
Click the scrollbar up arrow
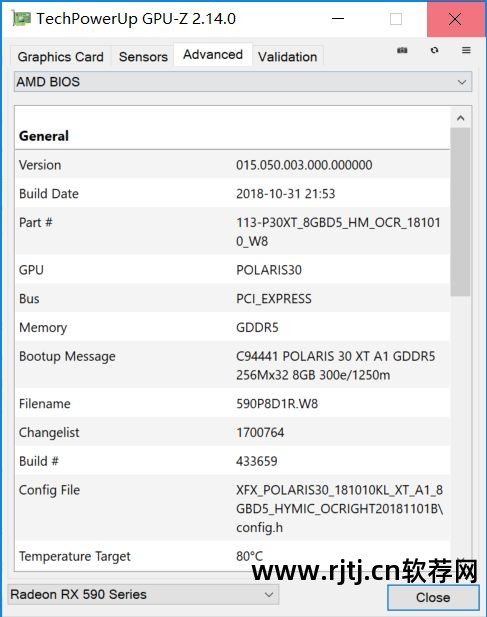(461, 118)
